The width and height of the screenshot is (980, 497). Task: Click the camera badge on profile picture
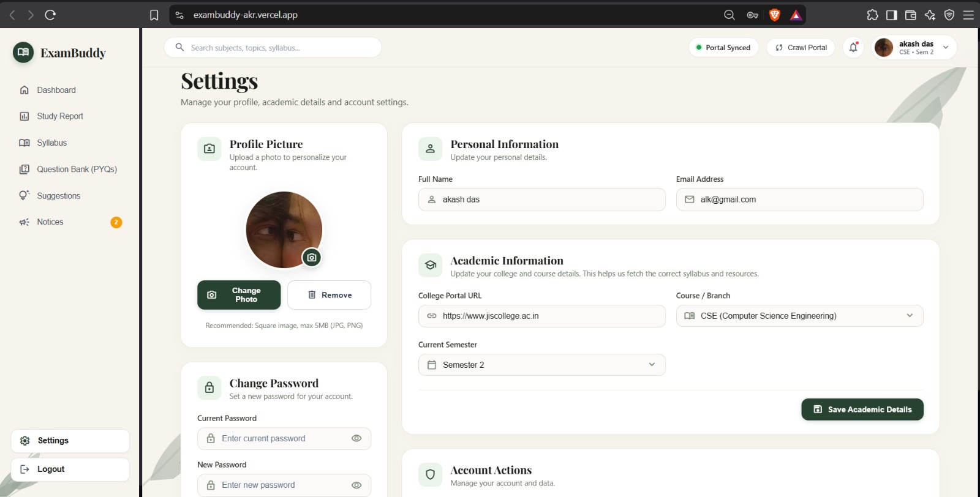[x=312, y=258]
